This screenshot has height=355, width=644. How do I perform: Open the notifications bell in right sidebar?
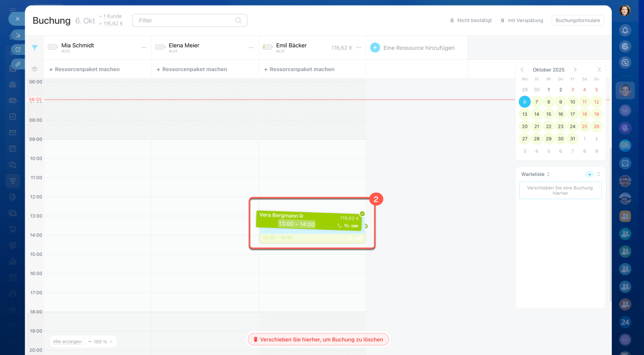pyautogui.click(x=625, y=30)
